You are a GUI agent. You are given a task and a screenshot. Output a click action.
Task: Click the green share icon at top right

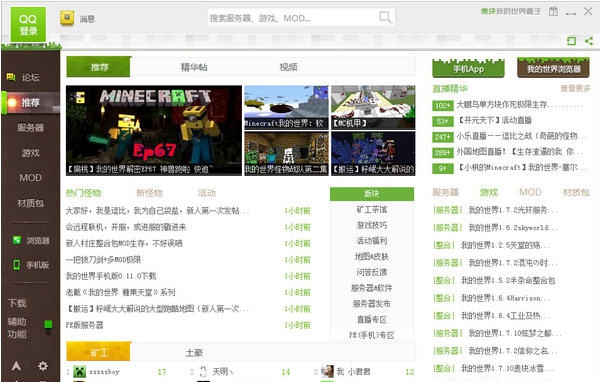click(589, 41)
